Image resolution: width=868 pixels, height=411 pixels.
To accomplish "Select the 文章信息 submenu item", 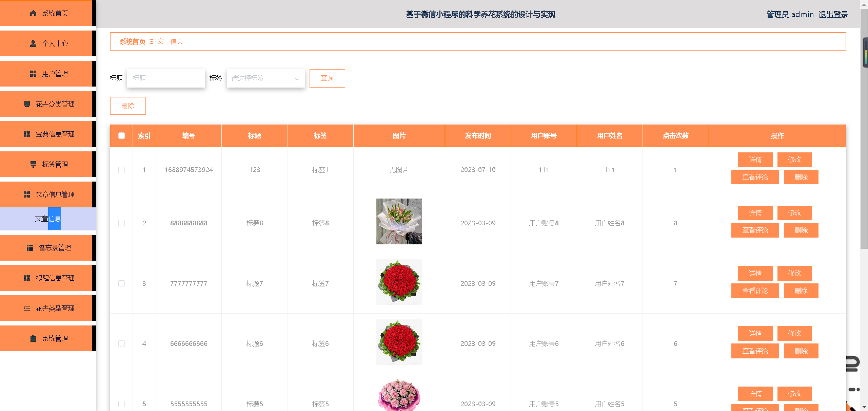I will click(x=47, y=219).
